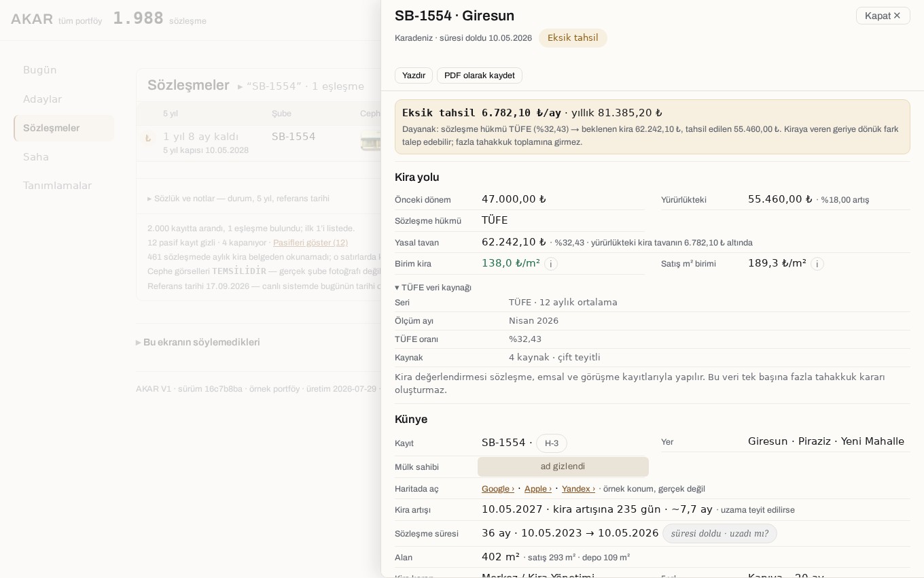Click Pasifleri göster (12) link

pos(310,243)
